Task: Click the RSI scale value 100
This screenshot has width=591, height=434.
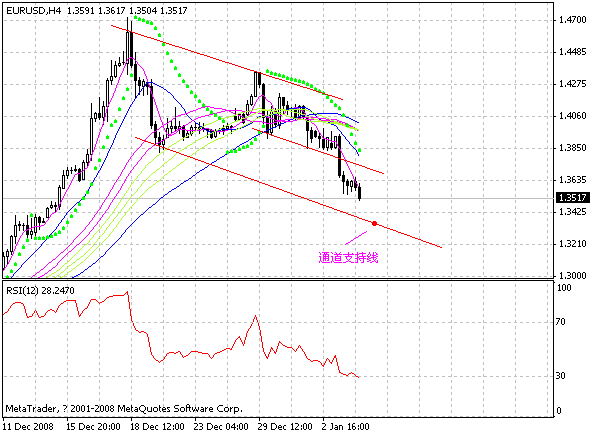Action: [564, 288]
